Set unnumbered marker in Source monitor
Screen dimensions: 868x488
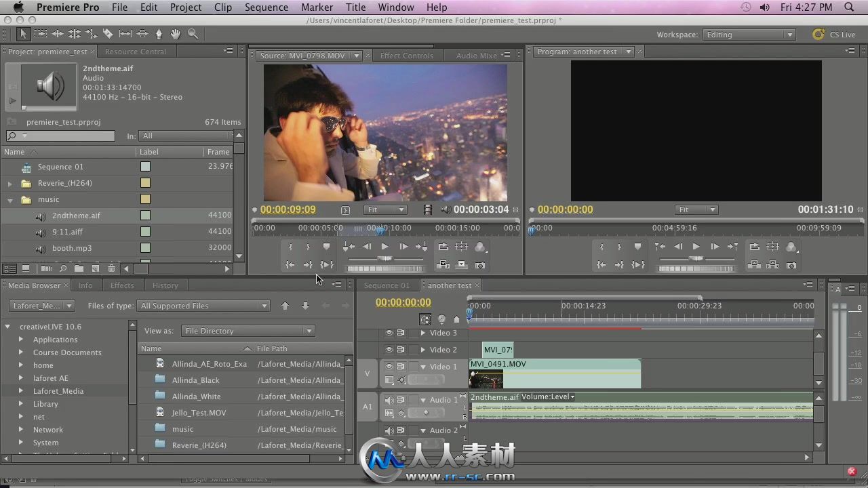coord(326,247)
